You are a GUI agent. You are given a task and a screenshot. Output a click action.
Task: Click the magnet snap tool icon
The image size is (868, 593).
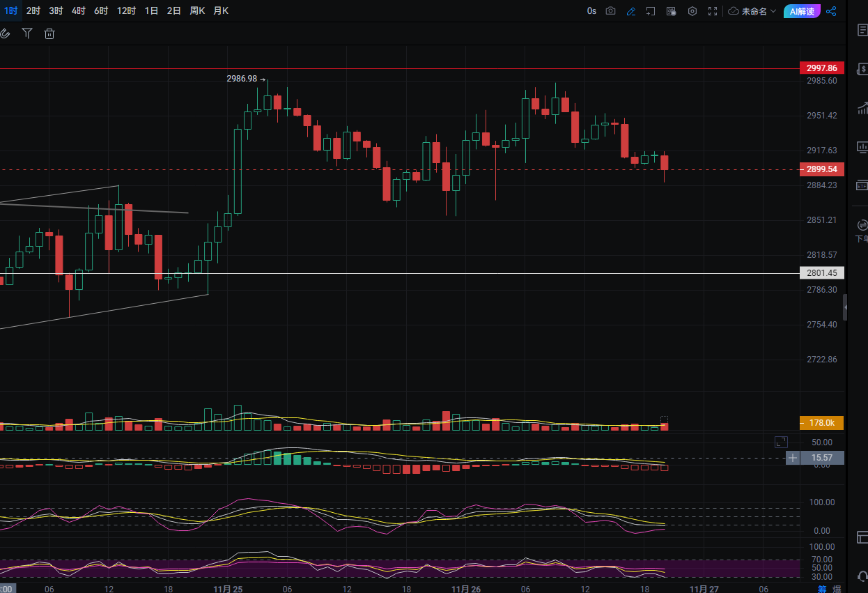pos(5,33)
